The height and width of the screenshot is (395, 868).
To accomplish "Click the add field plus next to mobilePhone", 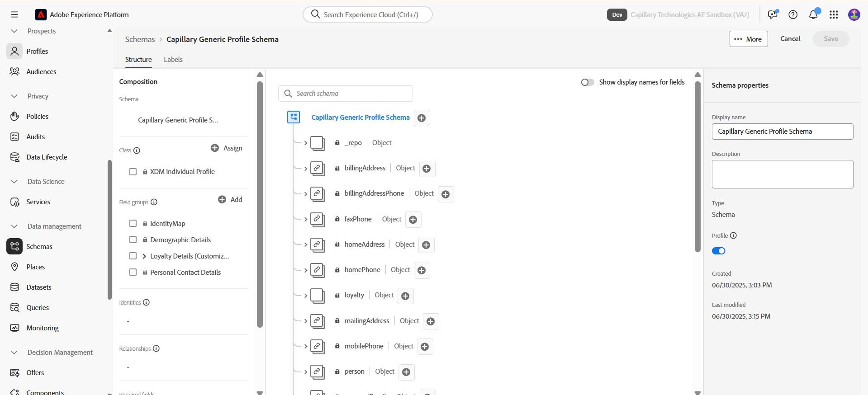I will (425, 347).
